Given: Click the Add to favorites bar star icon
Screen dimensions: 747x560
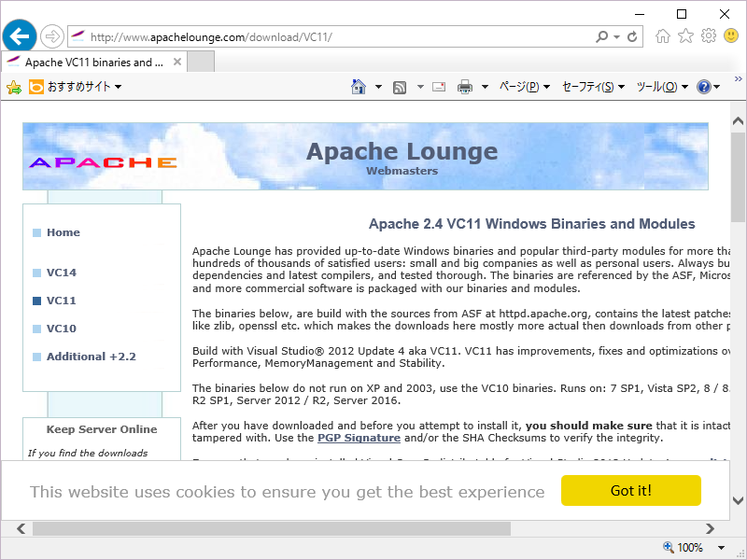Looking at the screenshot, I should (14, 87).
